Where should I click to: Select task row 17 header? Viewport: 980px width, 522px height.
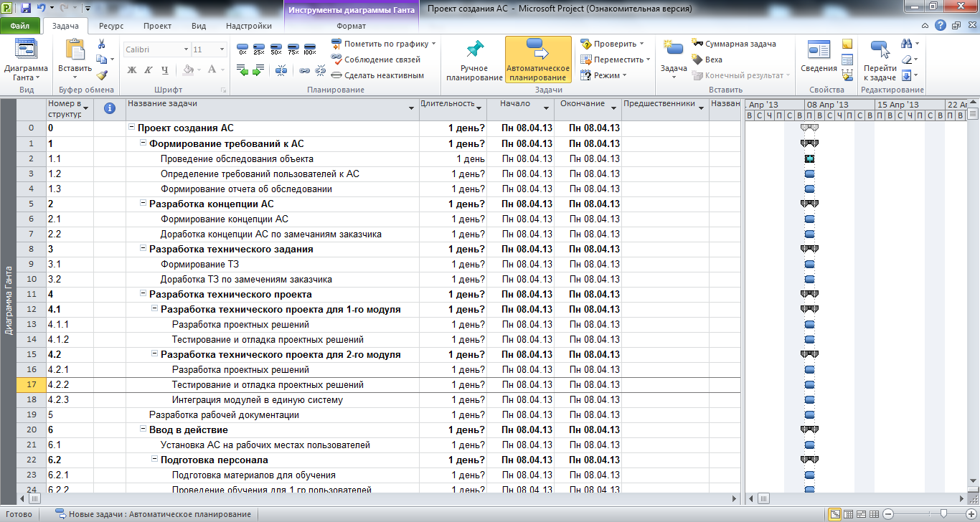tap(32, 385)
